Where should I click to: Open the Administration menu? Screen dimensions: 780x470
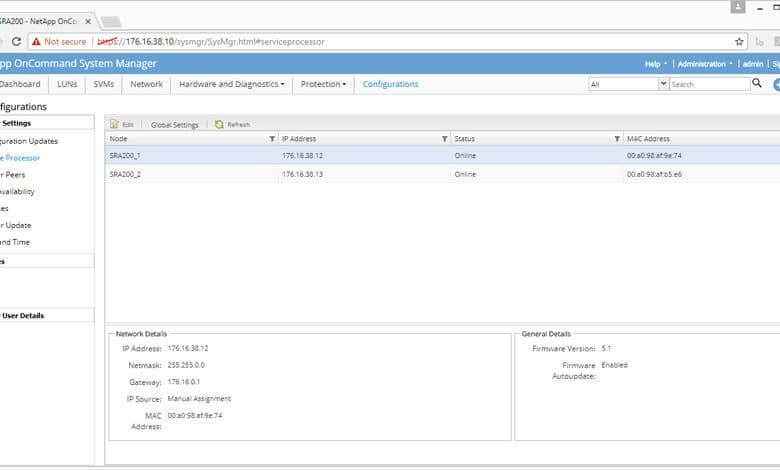point(705,64)
